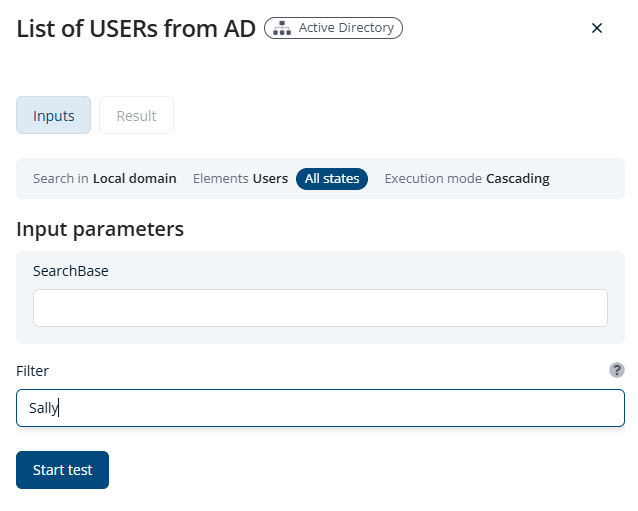Viewport: 638px width, 511px height.
Task: Close the List of USERs dialog
Action: [x=596, y=28]
